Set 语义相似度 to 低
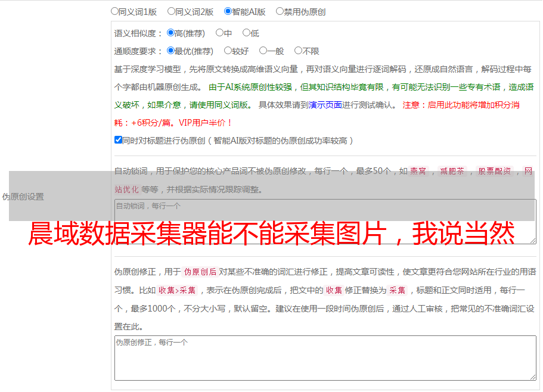 click(246, 33)
